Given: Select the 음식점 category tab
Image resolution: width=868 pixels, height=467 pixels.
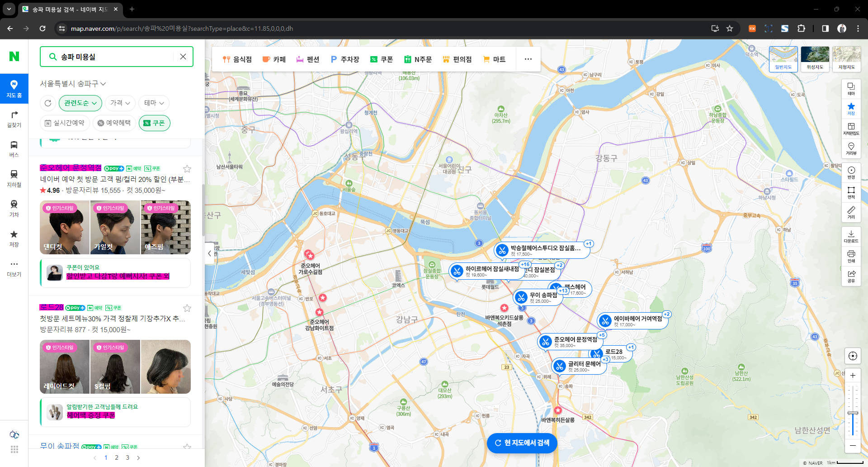Looking at the screenshot, I should [237, 59].
